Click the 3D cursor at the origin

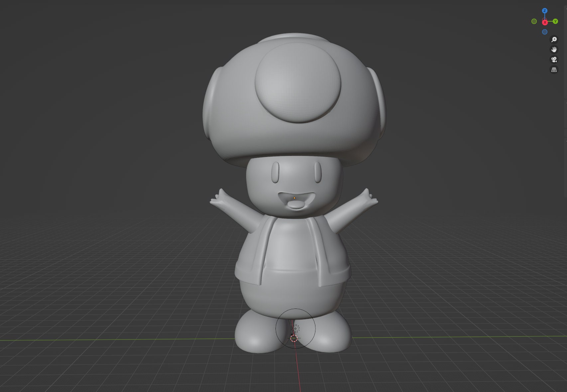[294, 338]
